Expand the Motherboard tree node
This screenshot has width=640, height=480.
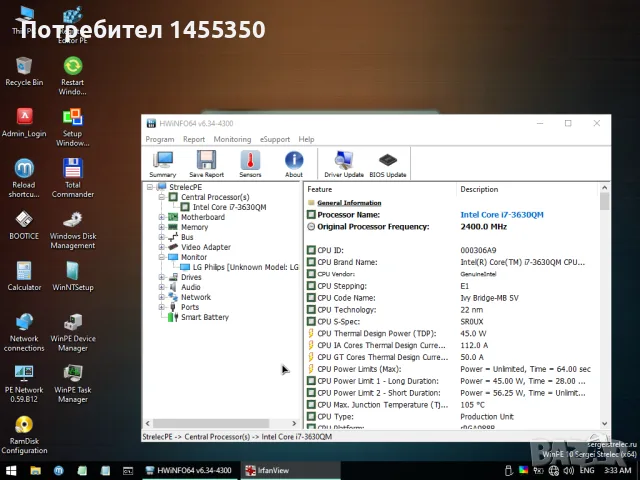(162, 217)
